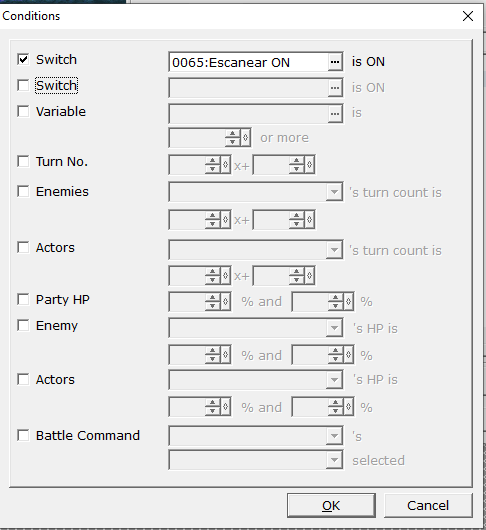The width and height of the screenshot is (486, 530).
Task: Enable the Enemies turn count checkbox
Action: (x=23, y=191)
